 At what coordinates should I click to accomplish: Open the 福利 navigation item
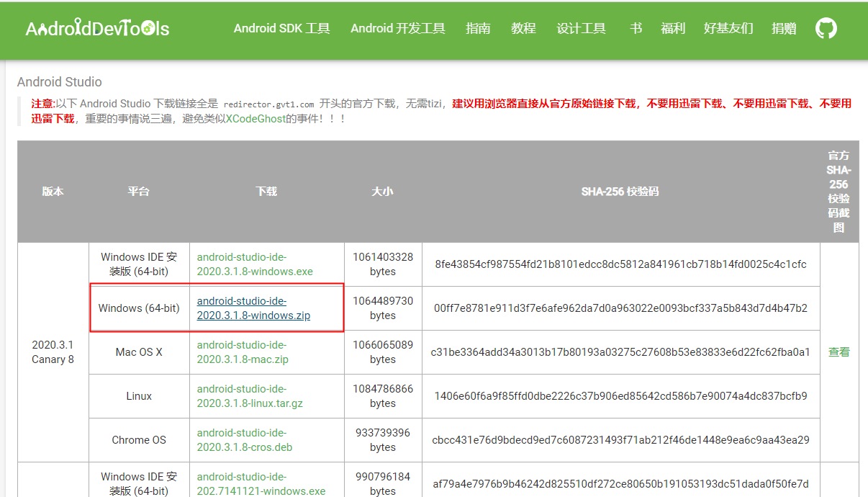[x=673, y=29]
